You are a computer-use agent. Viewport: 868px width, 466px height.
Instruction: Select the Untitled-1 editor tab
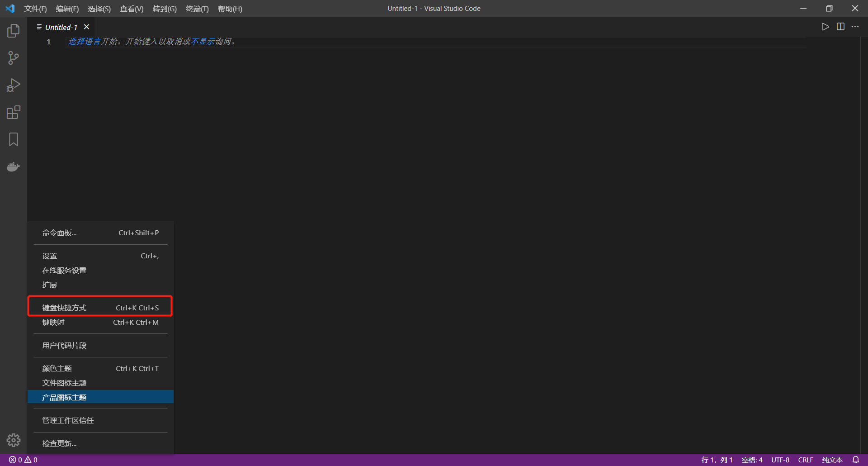pyautogui.click(x=61, y=27)
